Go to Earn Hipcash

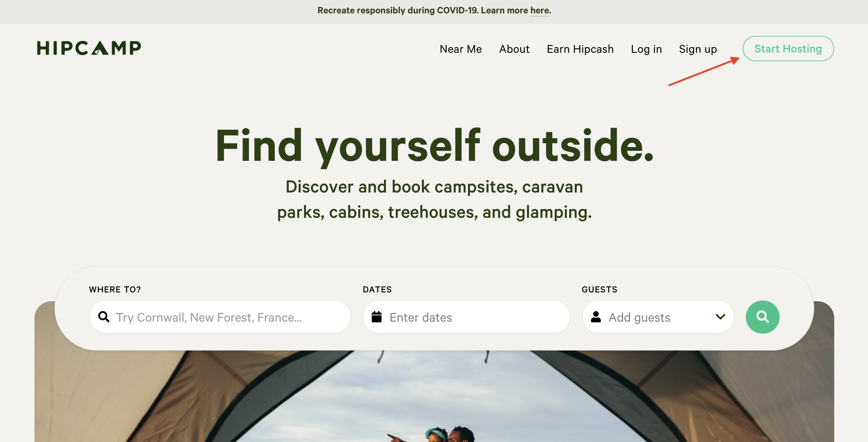point(580,49)
